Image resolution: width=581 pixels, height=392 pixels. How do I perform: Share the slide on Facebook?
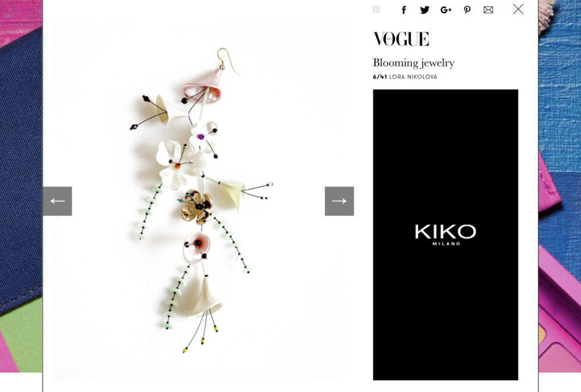[x=404, y=10]
